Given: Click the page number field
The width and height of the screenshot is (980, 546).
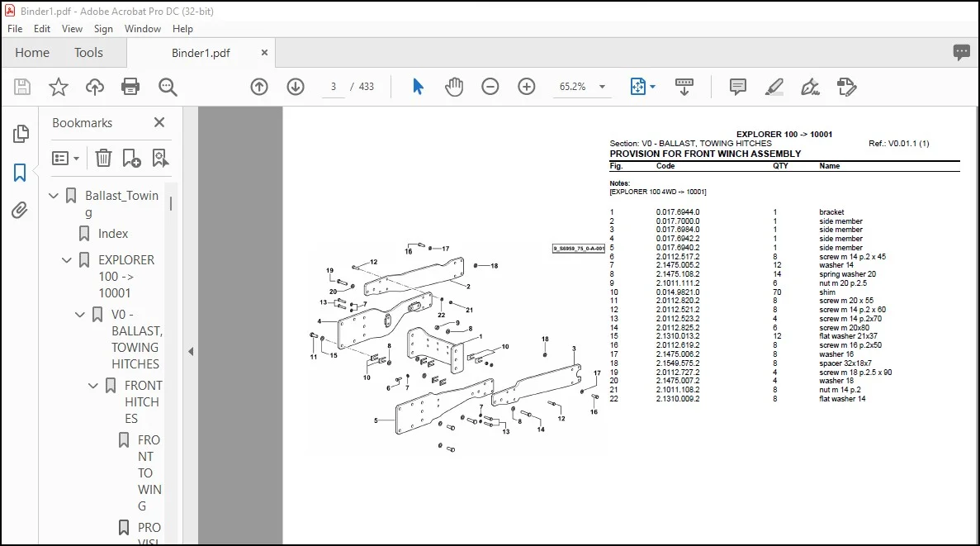Looking at the screenshot, I should 333,87.
